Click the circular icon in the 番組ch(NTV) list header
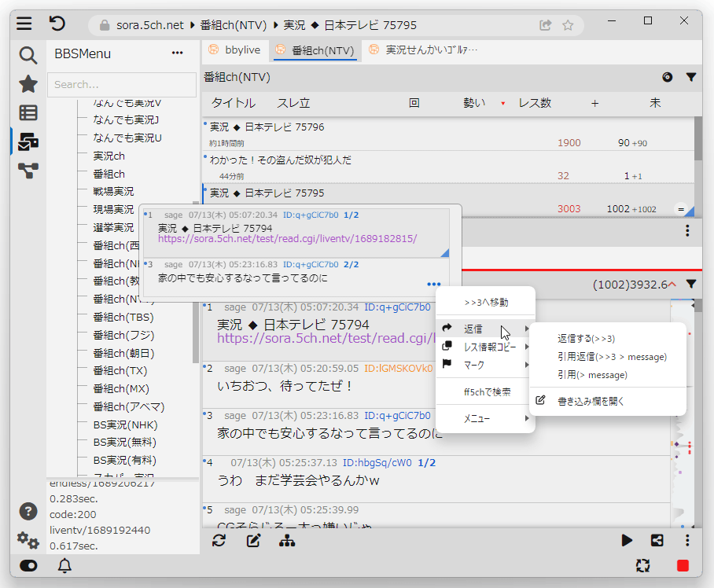Viewport: 714px width, 588px height. point(667,77)
